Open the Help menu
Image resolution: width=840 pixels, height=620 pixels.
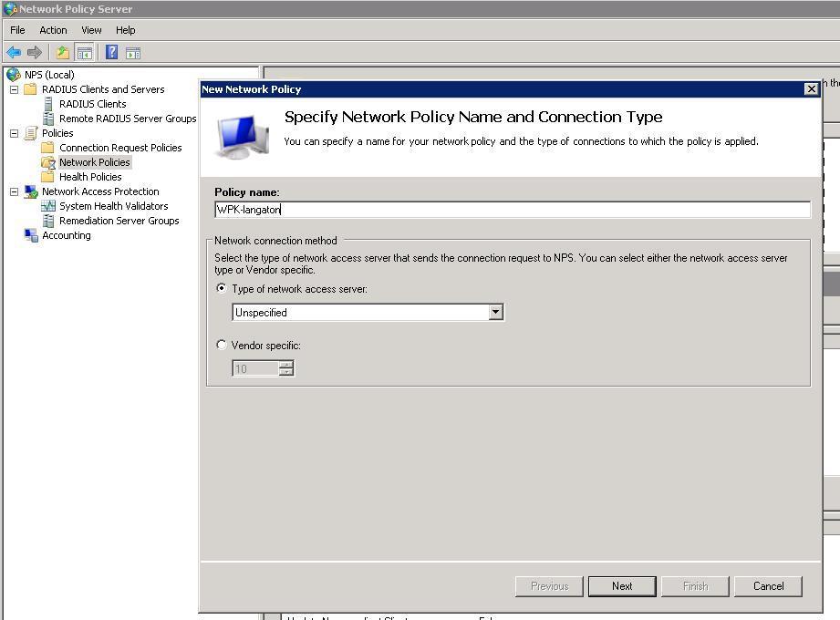coord(125,30)
